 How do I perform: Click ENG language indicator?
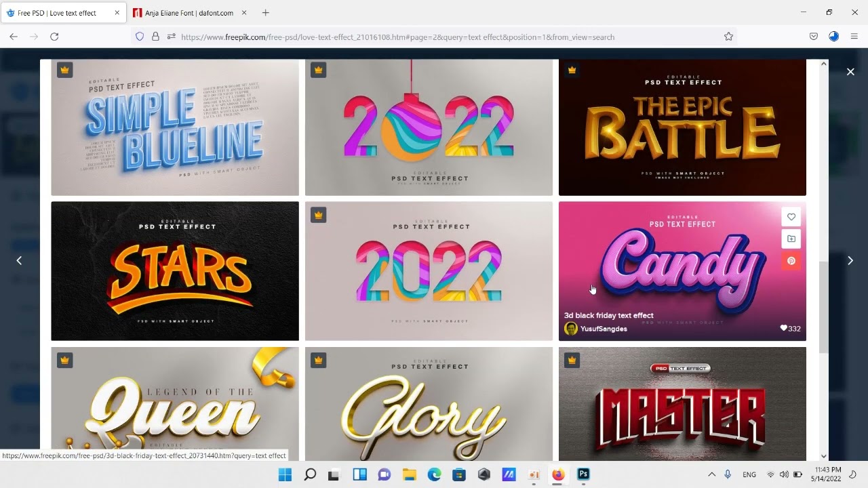pyautogui.click(x=749, y=474)
